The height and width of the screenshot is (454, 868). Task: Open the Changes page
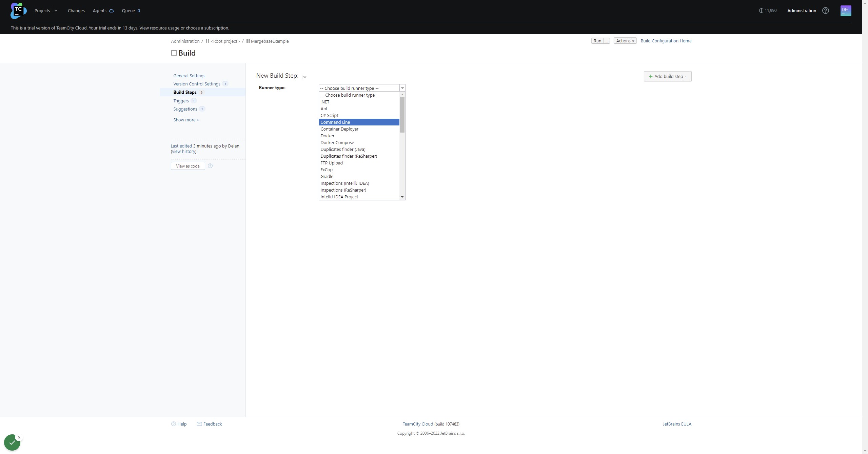coord(76,11)
